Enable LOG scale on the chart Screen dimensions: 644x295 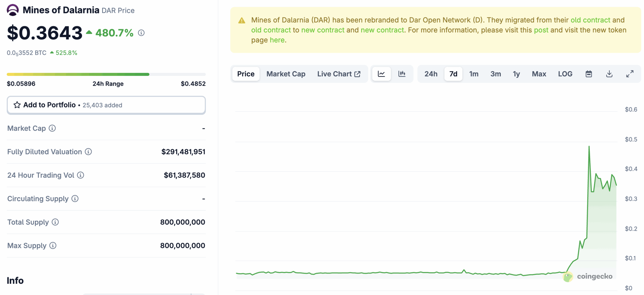coord(565,74)
